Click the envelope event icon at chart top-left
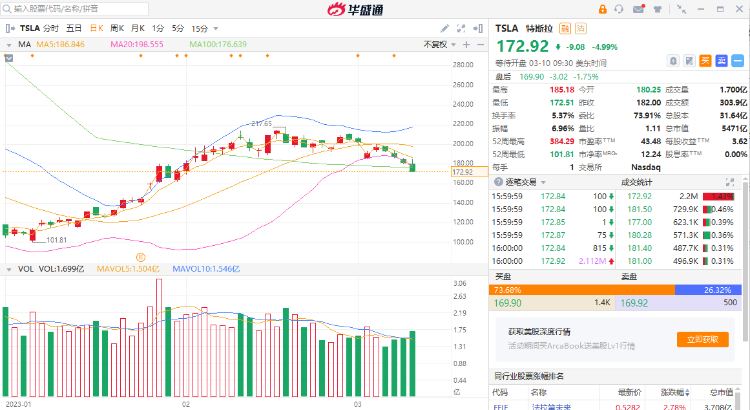The width and height of the screenshot is (750, 410). click(x=9, y=58)
